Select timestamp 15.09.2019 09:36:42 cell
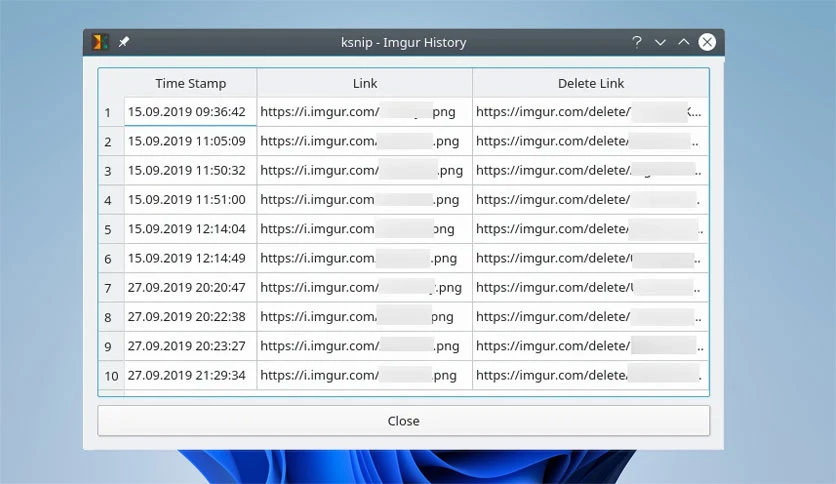Screen dimensions: 836x484 190,112
